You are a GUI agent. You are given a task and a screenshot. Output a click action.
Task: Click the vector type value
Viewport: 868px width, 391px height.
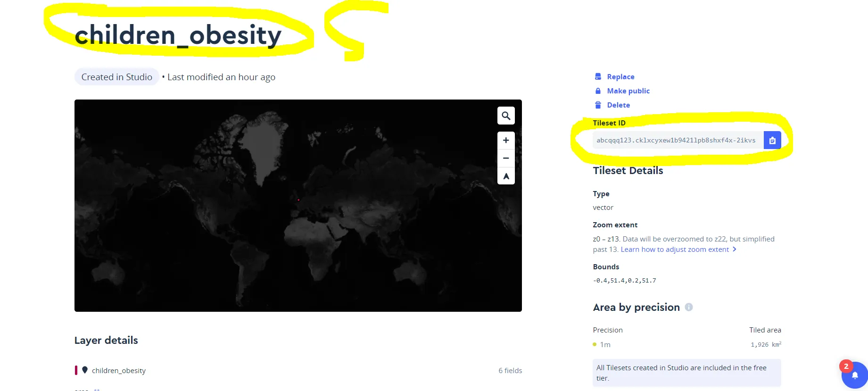coord(603,208)
